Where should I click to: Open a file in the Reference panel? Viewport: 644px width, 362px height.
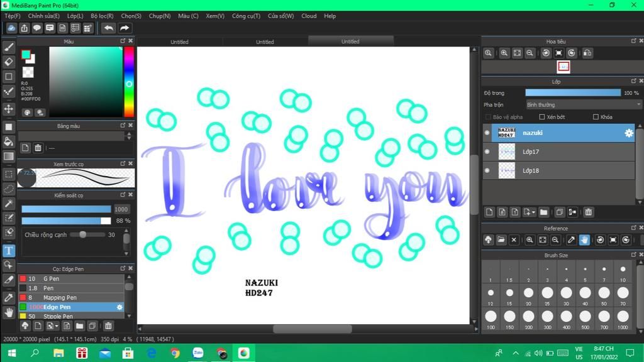pos(501,239)
